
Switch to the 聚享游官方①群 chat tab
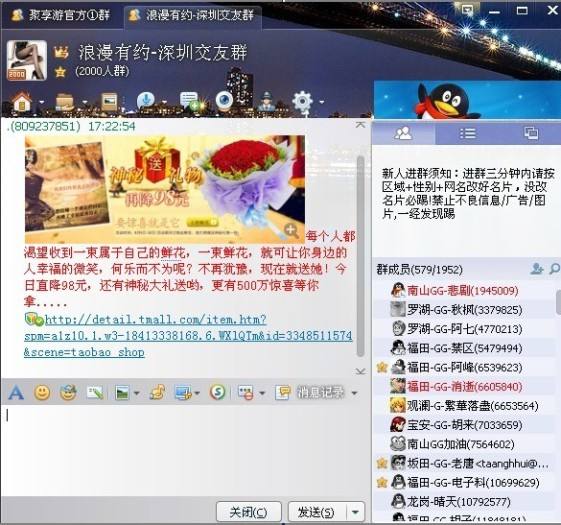click(62, 15)
